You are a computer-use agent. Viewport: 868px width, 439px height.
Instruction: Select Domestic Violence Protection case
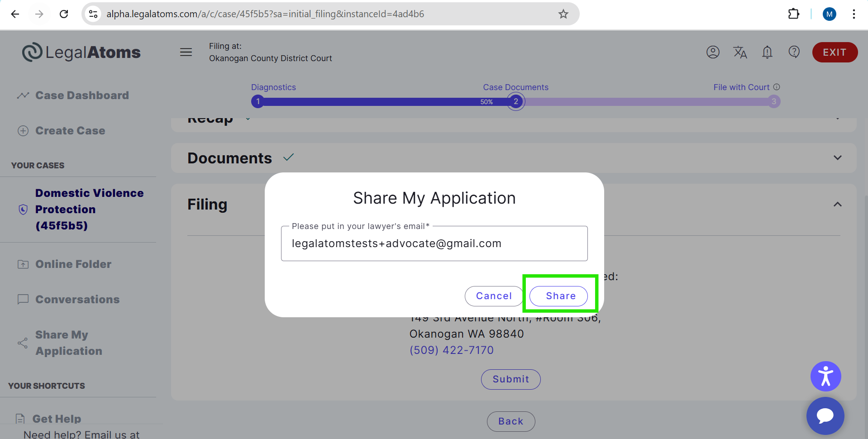[89, 210]
